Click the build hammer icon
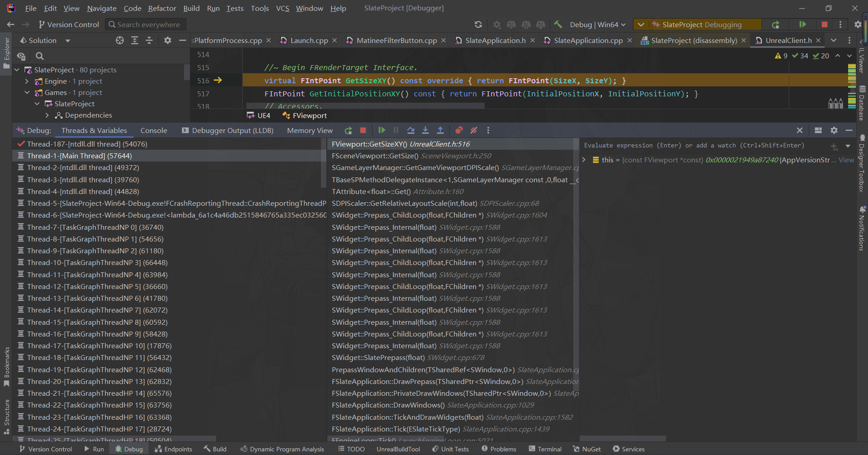This screenshot has height=455, width=868. point(558,24)
